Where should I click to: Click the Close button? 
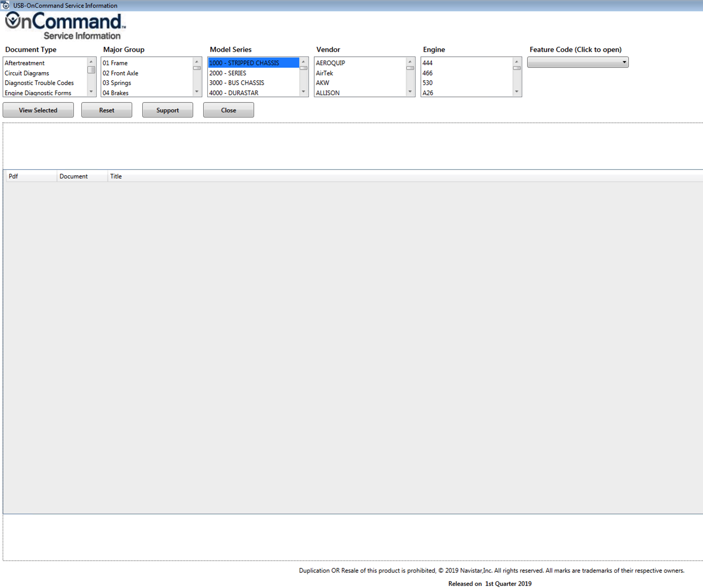pyautogui.click(x=229, y=110)
